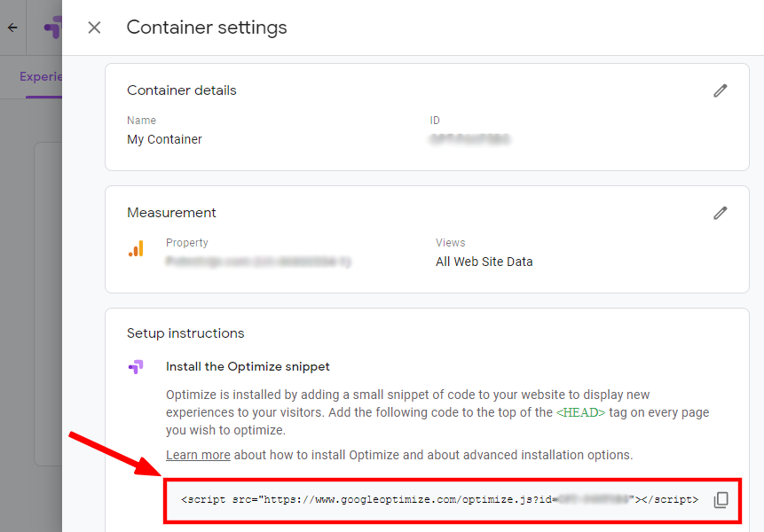The image size is (764, 532).
Task: Copy the Optimize snippet code
Action: click(722, 499)
